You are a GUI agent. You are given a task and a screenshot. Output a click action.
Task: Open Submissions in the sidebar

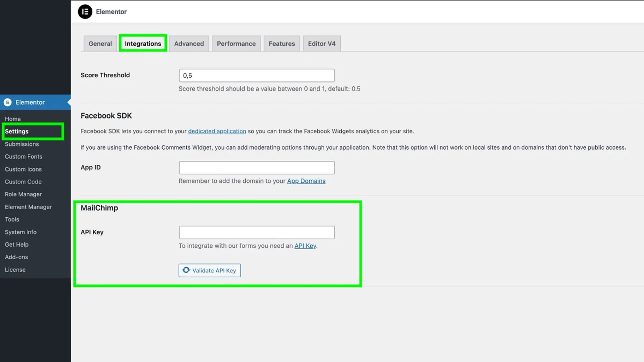(22, 144)
